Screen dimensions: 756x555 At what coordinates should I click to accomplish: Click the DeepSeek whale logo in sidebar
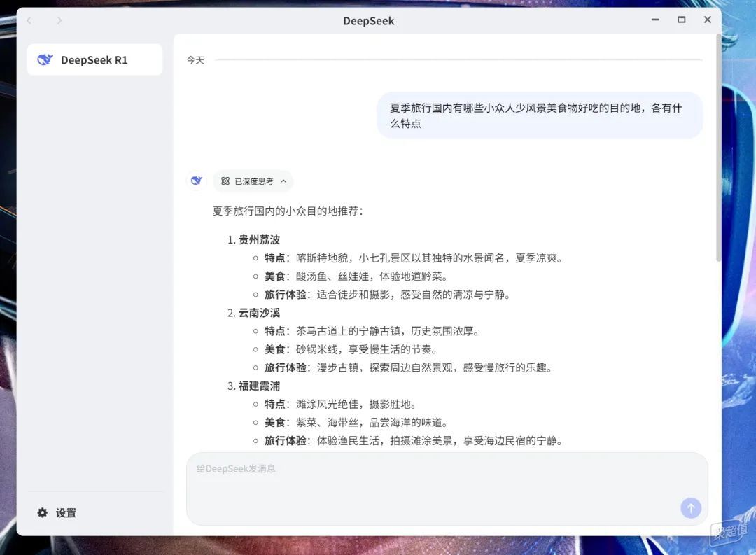pyautogui.click(x=45, y=59)
